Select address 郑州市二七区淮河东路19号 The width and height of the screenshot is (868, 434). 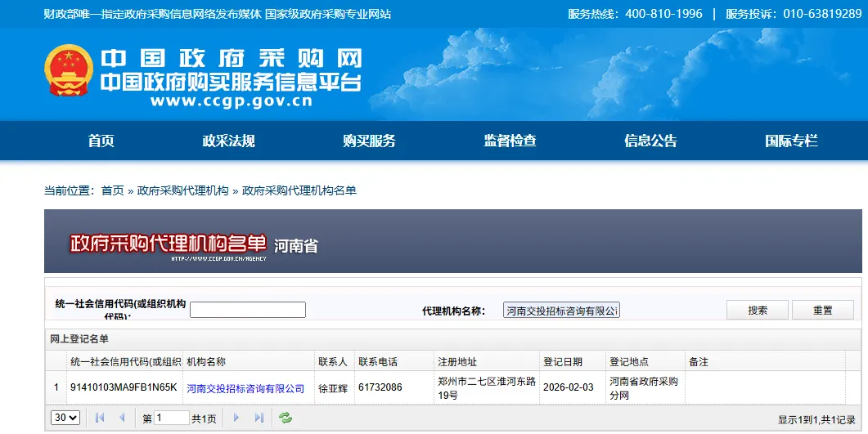pyautogui.click(x=487, y=388)
